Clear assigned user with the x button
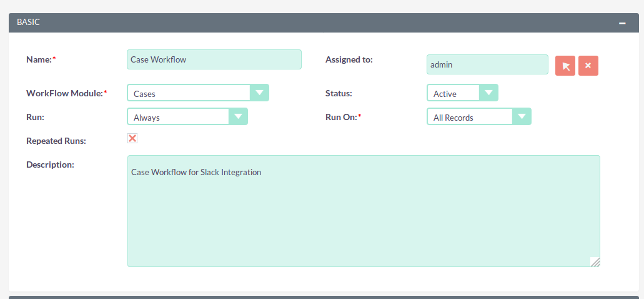Image resolution: width=644 pixels, height=299 pixels. (588, 66)
